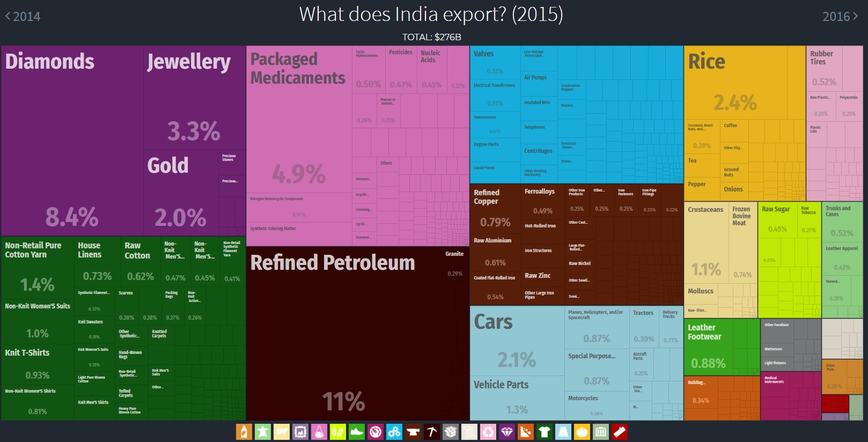The height and width of the screenshot is (442, 868).
Task: Select the Gold 2.0% tile
Action: 181,193
